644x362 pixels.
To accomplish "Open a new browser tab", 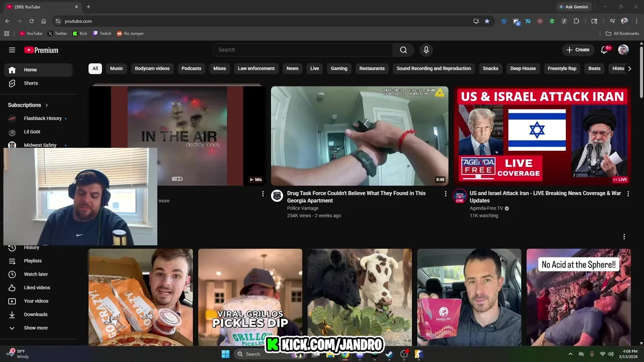I will click(x=89, y=7).
